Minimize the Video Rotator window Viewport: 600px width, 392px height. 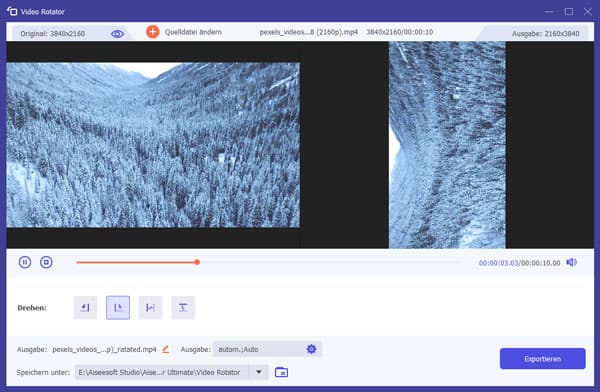(x=549, y=12)
